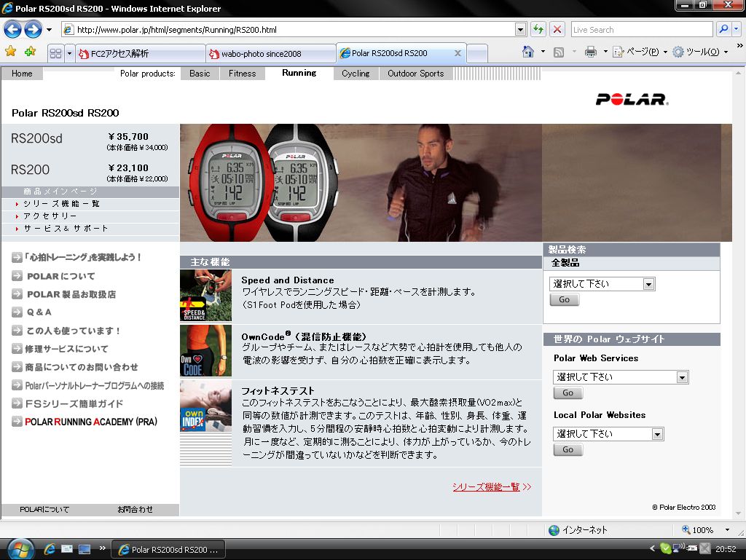This screenshot has height=560, width=746.
Task: Open the recent pages dropdown beside Forward
Action: pyautogui.click(x=49, y=29)
